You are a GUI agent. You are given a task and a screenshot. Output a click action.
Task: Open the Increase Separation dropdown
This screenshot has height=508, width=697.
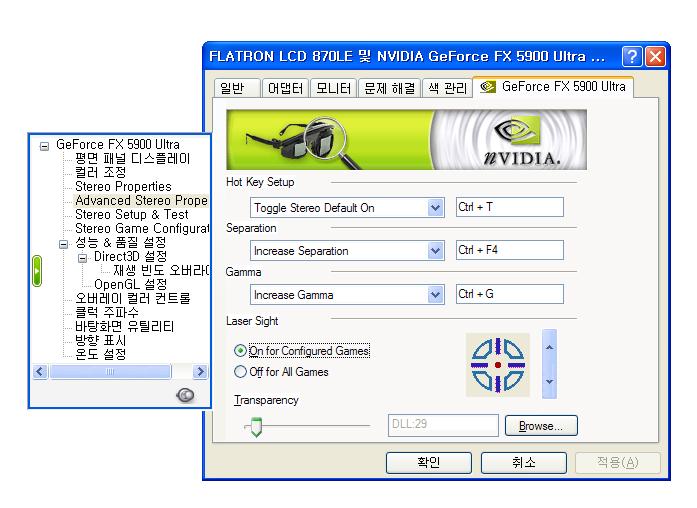pos(435,251)
